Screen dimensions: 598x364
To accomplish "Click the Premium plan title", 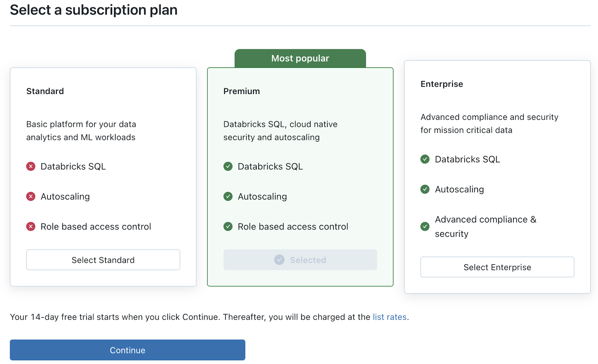I will coord(241,91).
